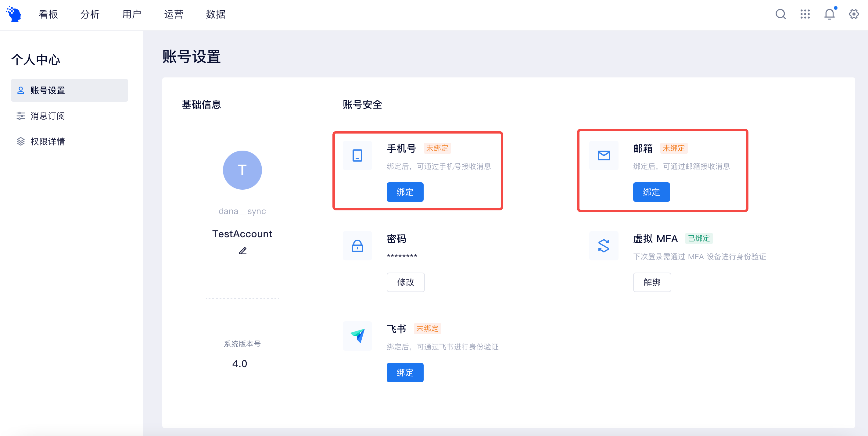Click the blue head logo icon
The width and height of the screenshot is (868, 436).
tap(14, 14)
